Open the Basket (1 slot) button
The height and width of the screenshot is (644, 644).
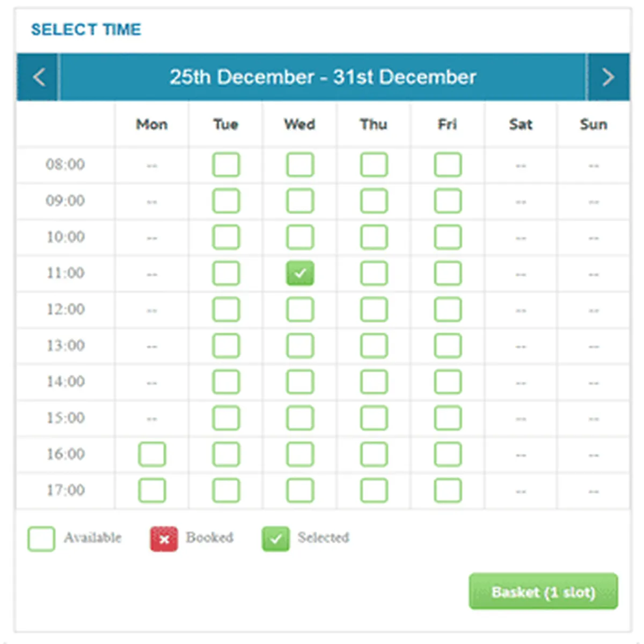click(543, 591)
